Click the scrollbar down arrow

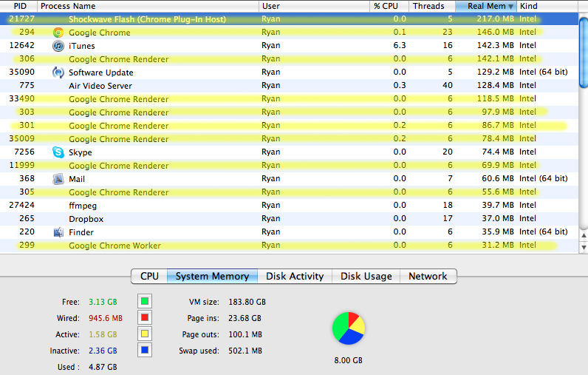point(584,247)
